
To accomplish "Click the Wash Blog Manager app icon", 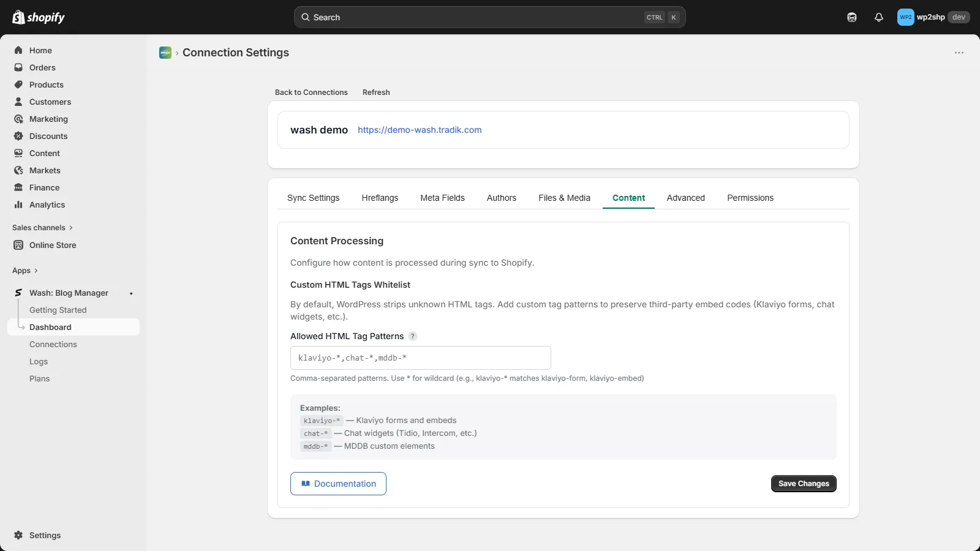I will point(18,293).
